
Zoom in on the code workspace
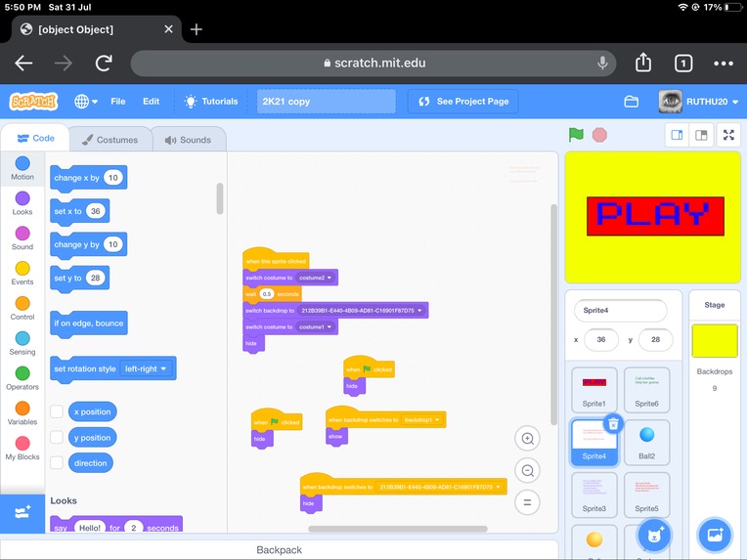pos(527,439)
